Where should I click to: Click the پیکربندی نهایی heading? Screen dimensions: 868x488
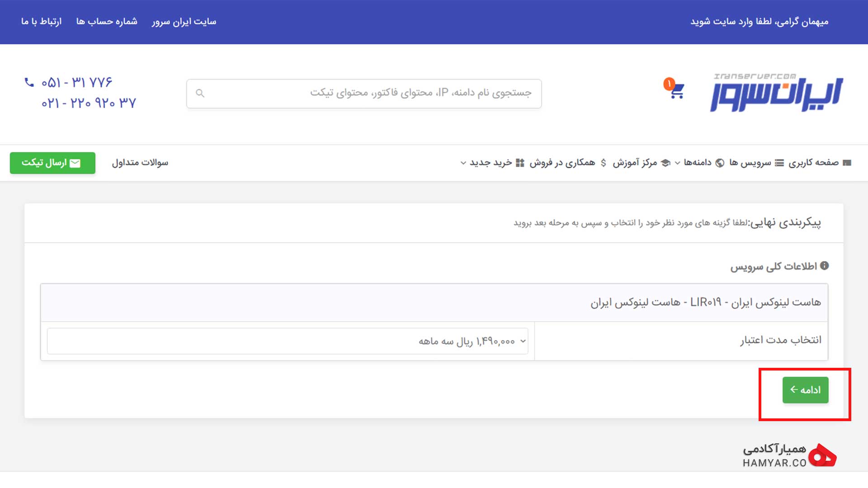tap(786, 223)
